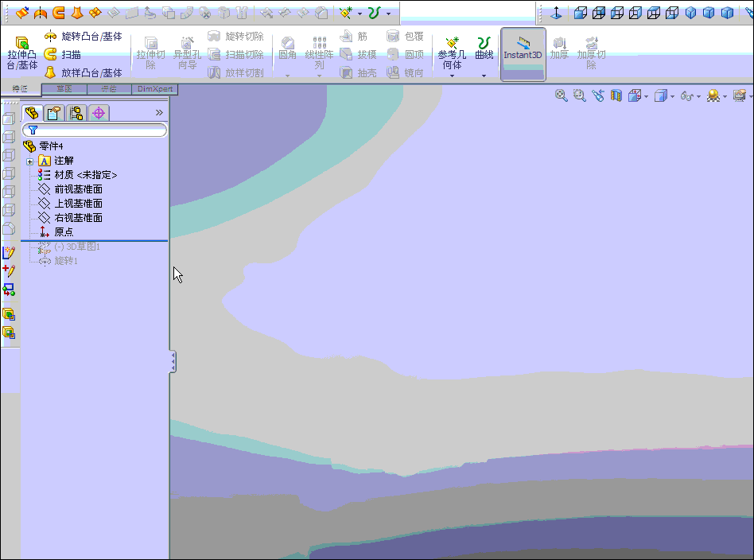Click the Apply Scene sphere icon
Screen dimensions: 754x560
(713, 95)
